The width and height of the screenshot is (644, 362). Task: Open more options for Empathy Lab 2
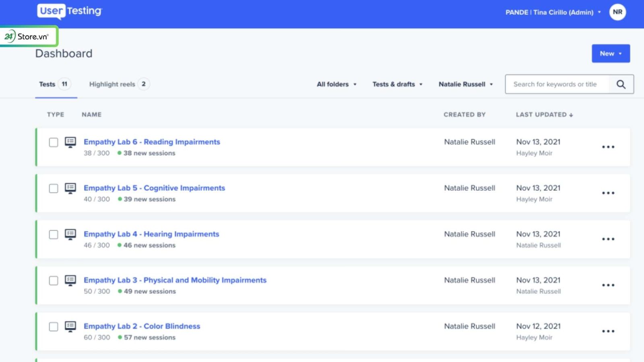tap(608, 331)
